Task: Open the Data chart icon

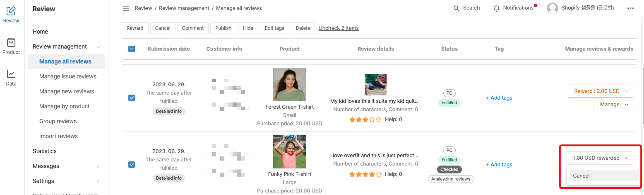Action: pyautogui.click(x=11, y=74)
